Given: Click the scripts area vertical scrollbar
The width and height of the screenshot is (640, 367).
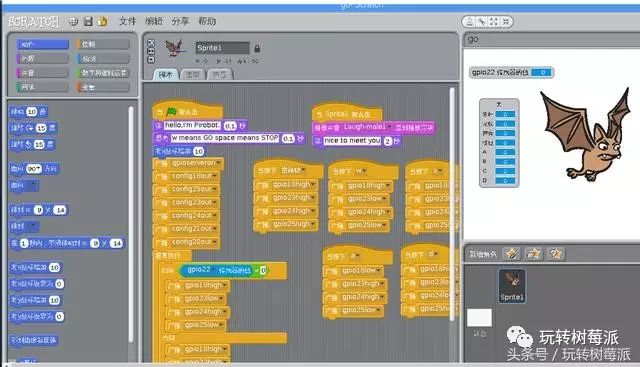Looking at the screenshot, I should 452,204.
